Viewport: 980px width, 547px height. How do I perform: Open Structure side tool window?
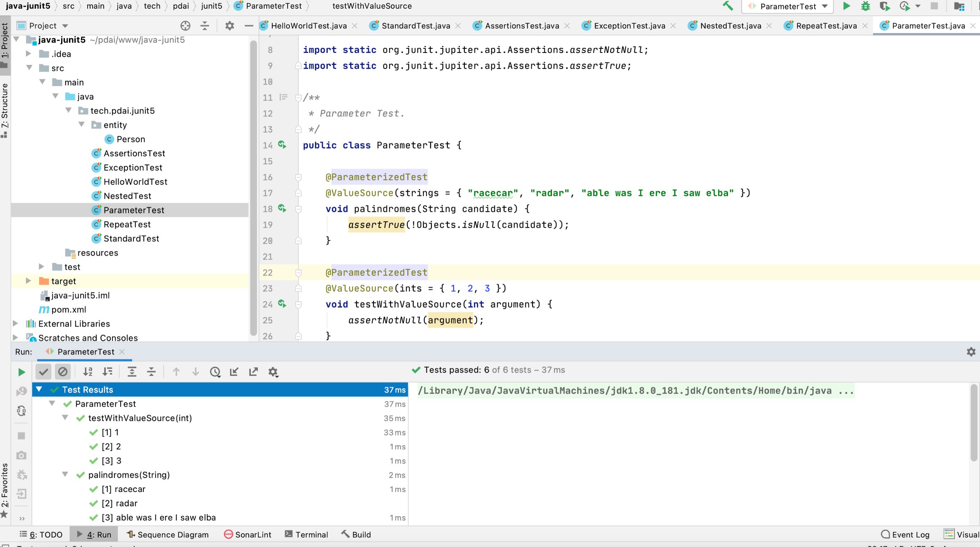(5, 110)
